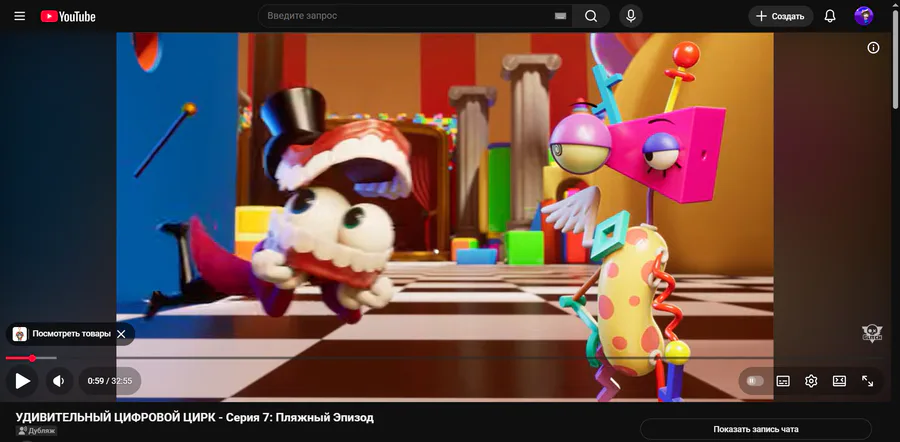Open the account avatar menu
Image resolution: width=900 pixels, height=442 pixels.
click(x=864, y=16)
